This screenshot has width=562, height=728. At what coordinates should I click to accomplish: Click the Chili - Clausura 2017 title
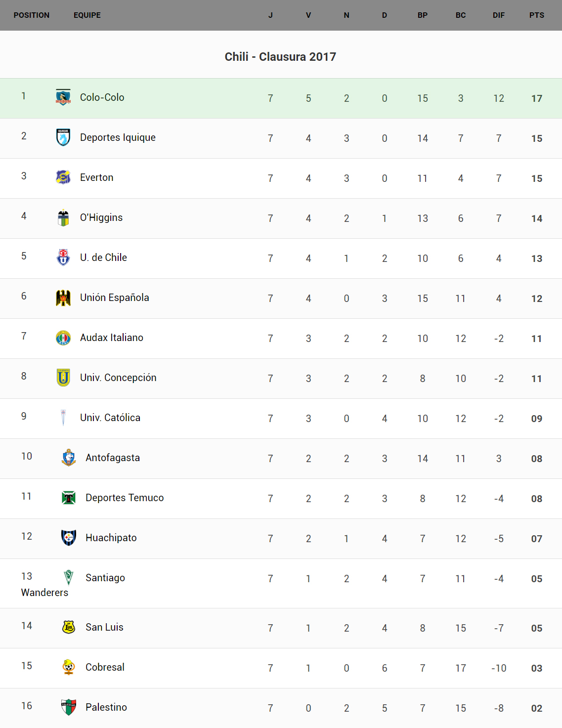point(280,57)
